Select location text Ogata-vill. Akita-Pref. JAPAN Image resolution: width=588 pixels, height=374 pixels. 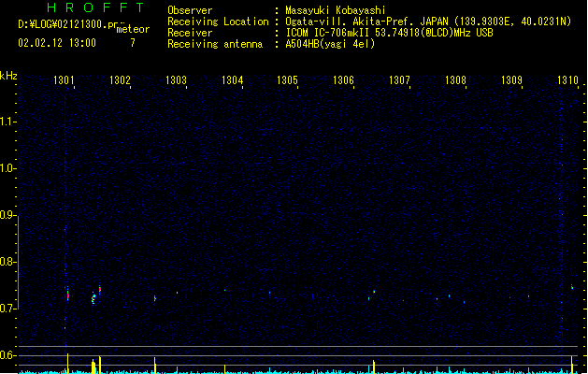(x=366, y=22)
